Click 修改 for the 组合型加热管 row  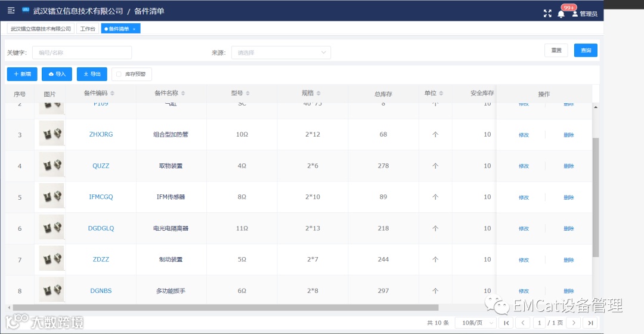click(x=524, y=135)
